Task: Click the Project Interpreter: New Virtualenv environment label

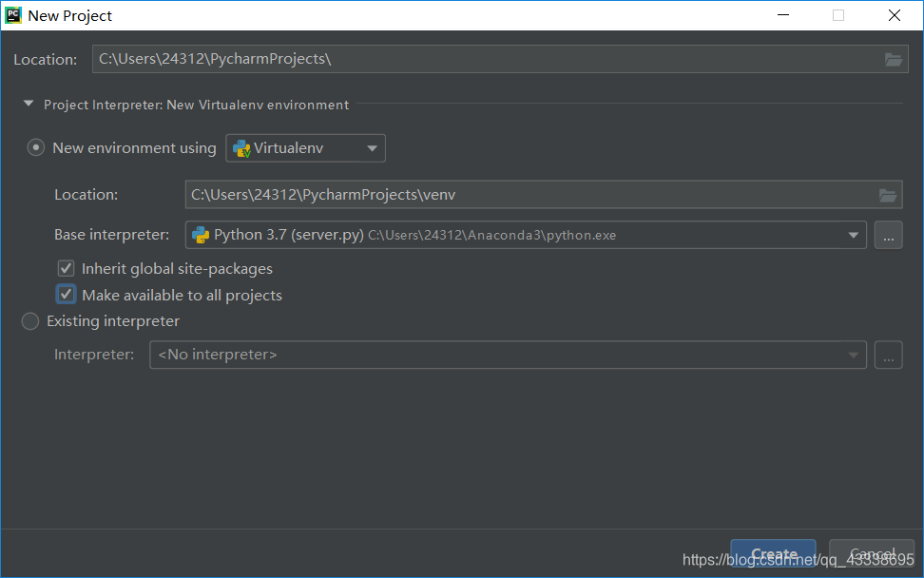Action: tap(196, 105)
